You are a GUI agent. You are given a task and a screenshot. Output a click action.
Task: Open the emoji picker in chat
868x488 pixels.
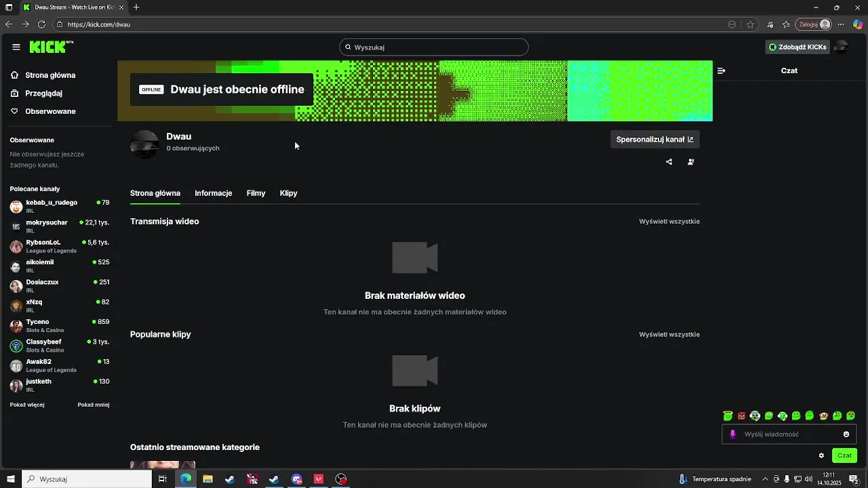(x=846, y=434)
